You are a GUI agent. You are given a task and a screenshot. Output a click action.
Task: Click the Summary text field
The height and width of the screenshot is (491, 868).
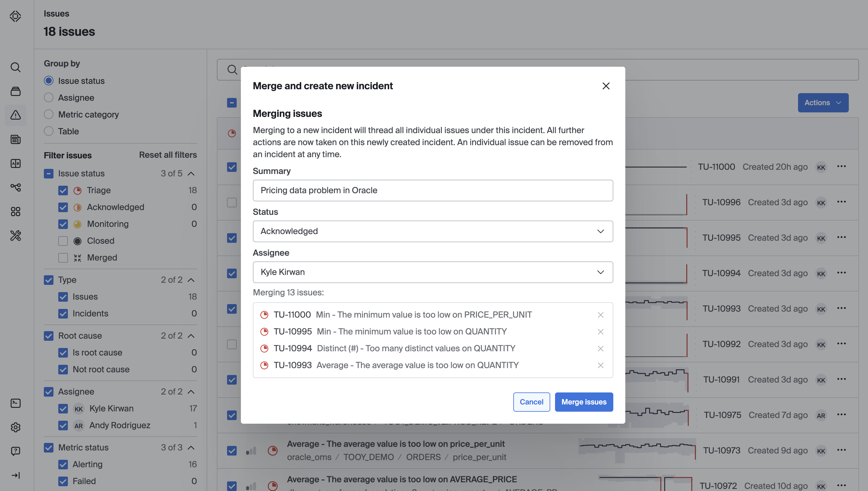pos(433,190)
